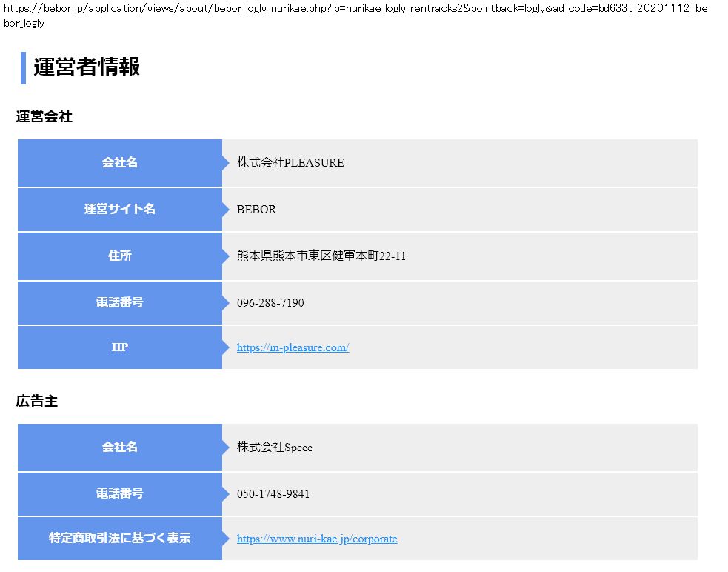Open the m-pleasure.com HP link

tap(293, 347)
